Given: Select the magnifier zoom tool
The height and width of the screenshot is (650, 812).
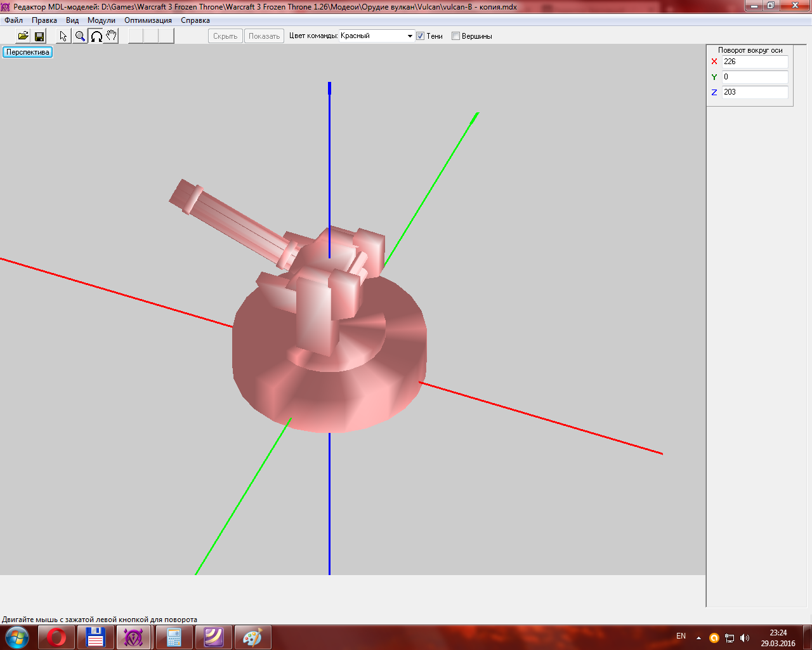Looking at the screenshot, I should click(x=80, y=36).
